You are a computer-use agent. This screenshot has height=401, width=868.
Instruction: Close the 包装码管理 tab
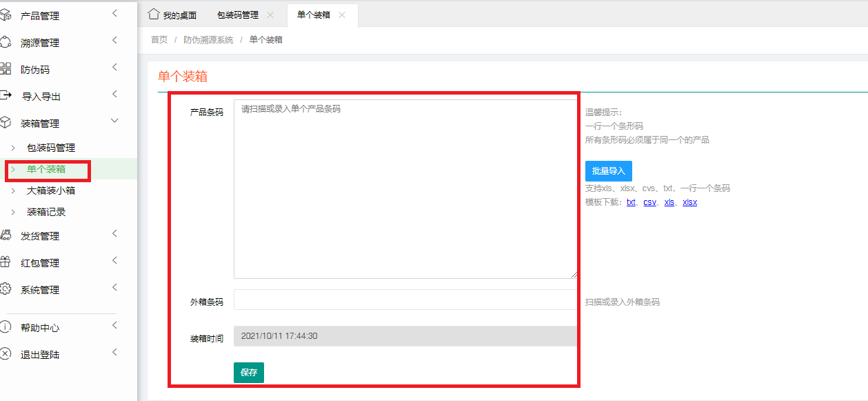tap(270, 15)
